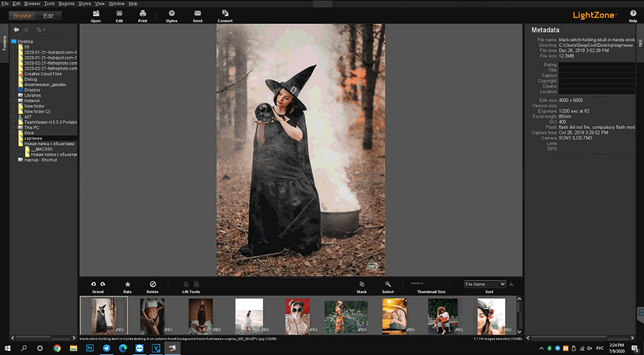Click the Copyright metadata field

tap(597, 81)
